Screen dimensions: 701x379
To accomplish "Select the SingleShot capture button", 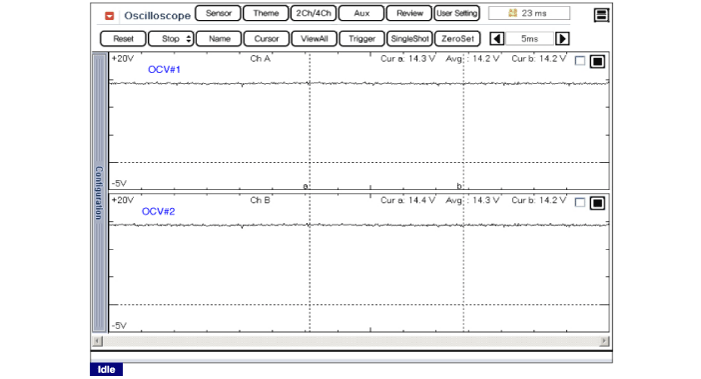I will 410,39.
